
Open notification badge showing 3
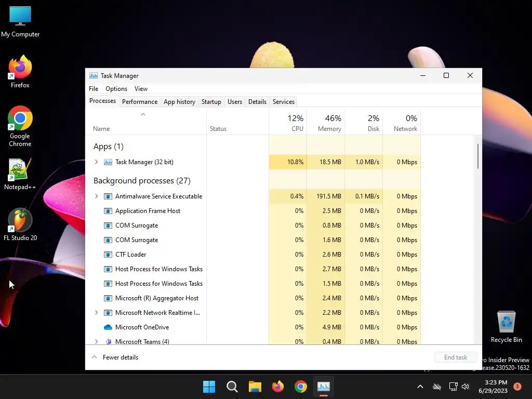pyautogui.click(x=517, y=387)
